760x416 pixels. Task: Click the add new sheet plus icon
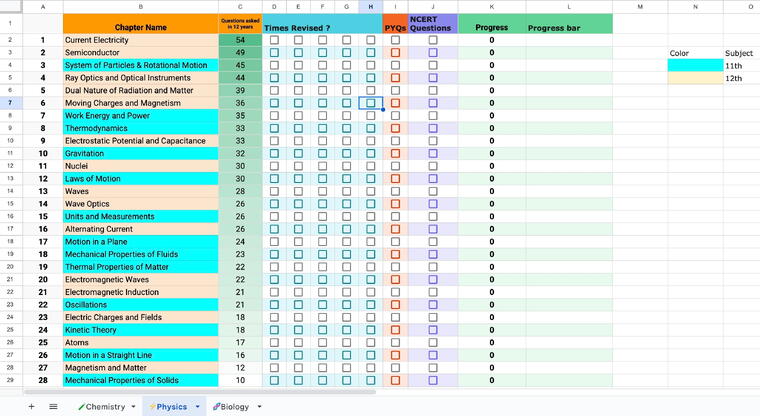click(31, 407)
